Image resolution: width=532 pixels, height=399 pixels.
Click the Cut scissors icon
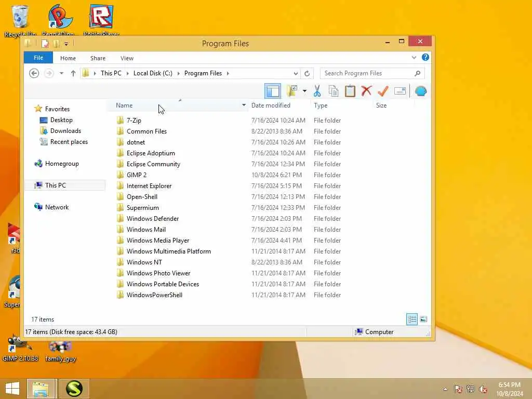[x=317, y=91]
